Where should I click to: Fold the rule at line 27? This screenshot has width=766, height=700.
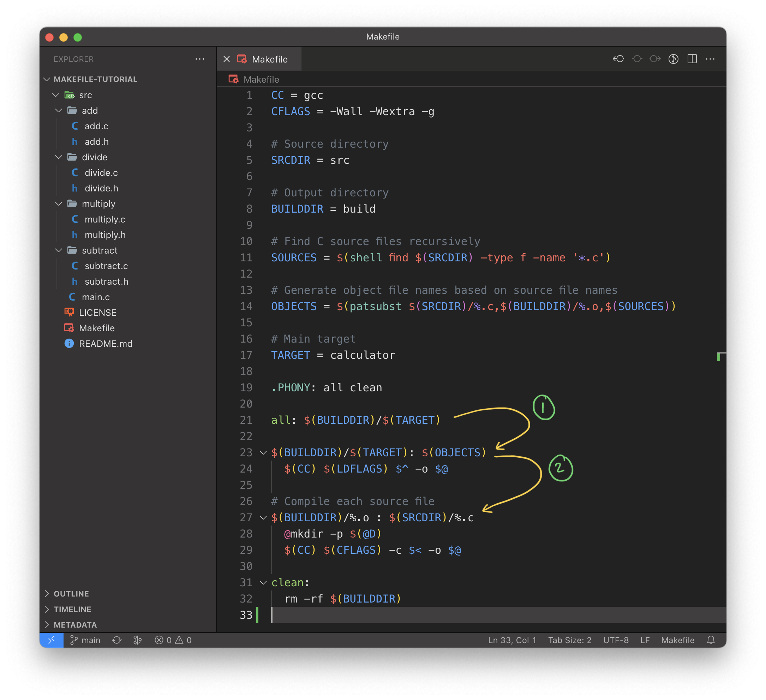(x=263, y=517)
